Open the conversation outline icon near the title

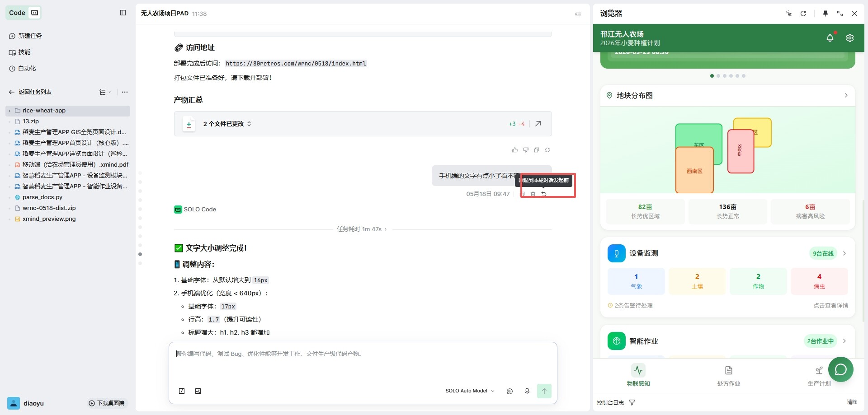pos(578,14)
